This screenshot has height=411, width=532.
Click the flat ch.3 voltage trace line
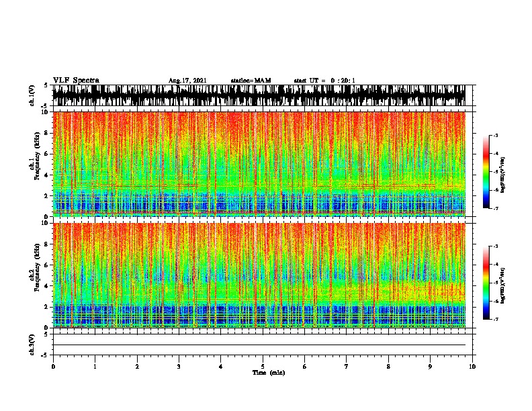(259, 345)
